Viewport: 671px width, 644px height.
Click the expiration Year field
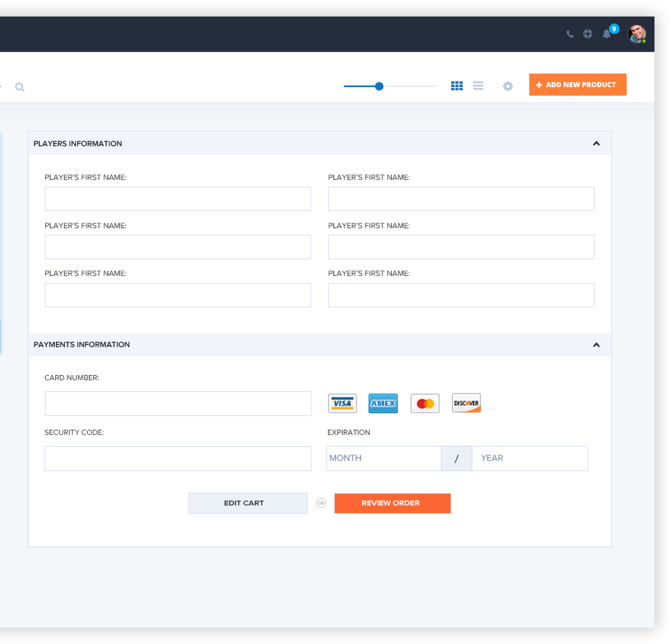point(530,458)
